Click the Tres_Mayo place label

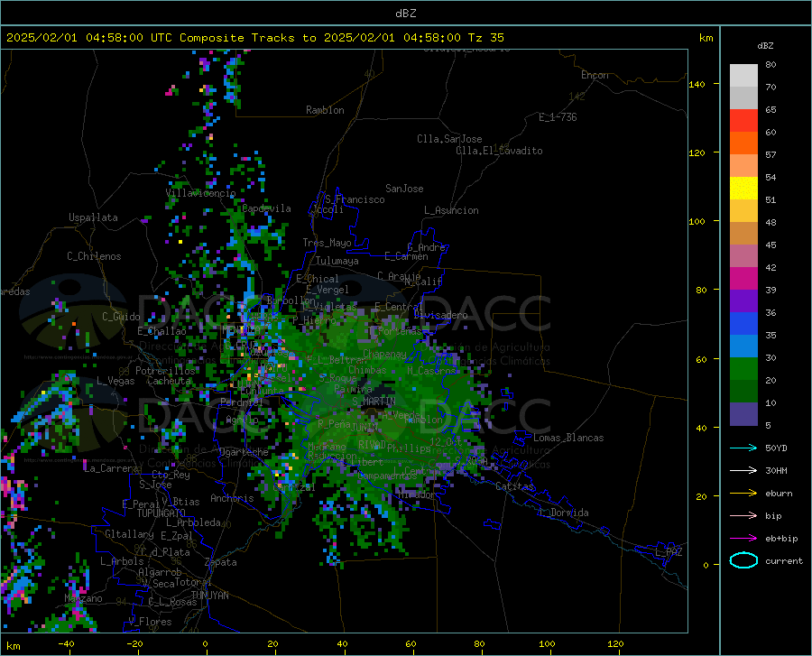pyautogui.click(x=327, y=243)
